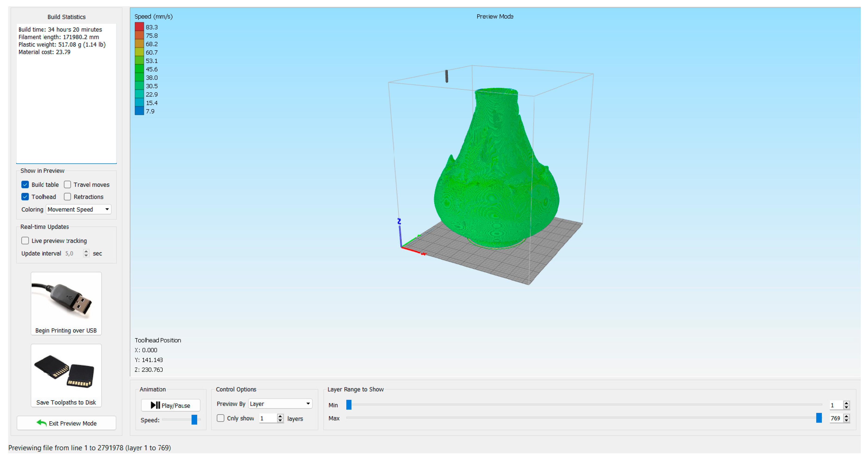This screenshot has width=868, height=460.
Task: Click the red 83.3 speed legend swatch
Action: (x=139, y=27)
